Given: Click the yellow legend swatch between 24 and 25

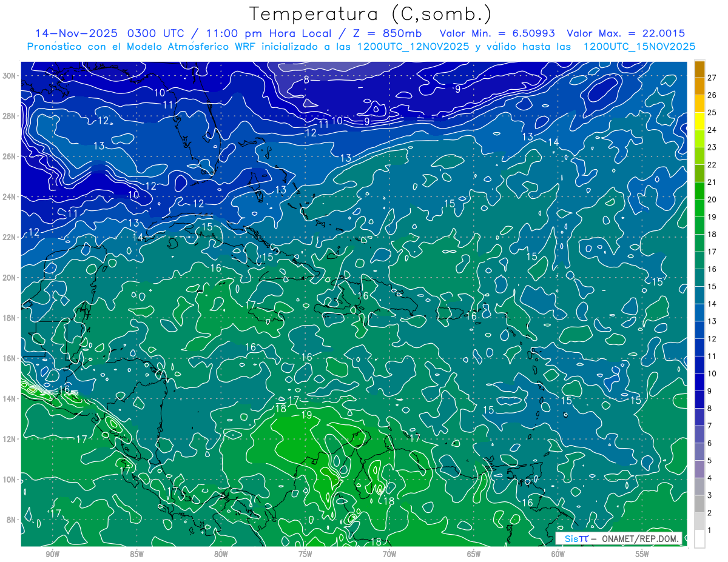Looking at the screenshot, I should click(x=699, y=121).
